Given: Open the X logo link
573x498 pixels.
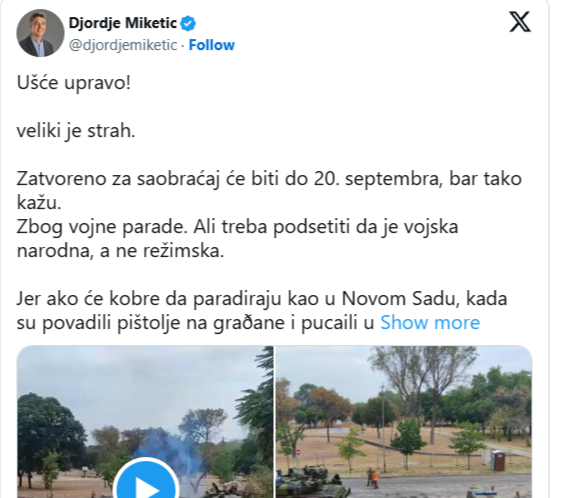Looking at the screenshot, I should pos(520,22).
